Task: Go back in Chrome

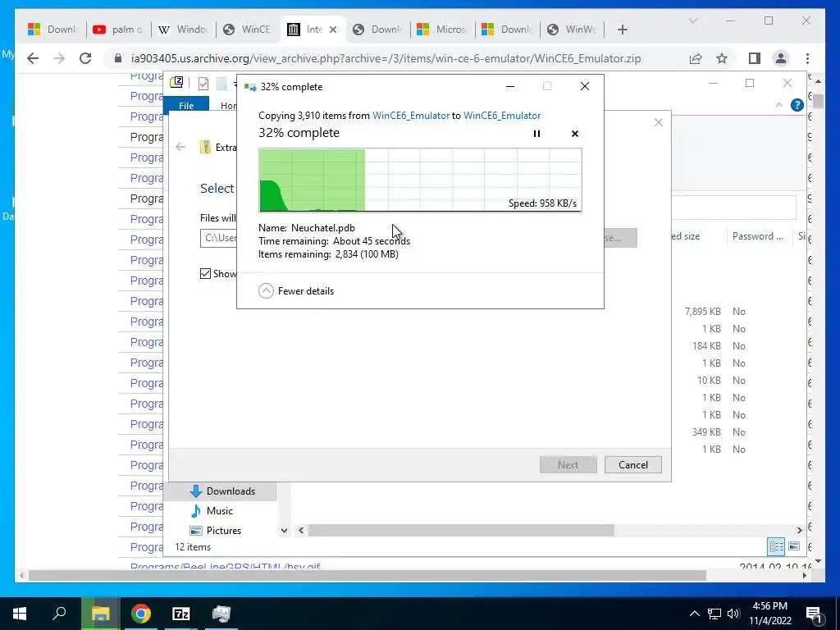Action: coord(33,58)
